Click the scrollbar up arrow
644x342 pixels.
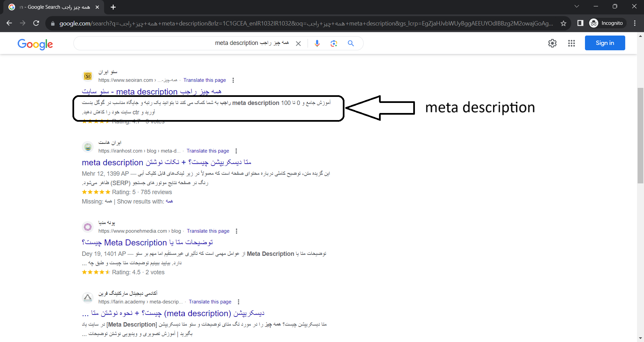point(640,36)
